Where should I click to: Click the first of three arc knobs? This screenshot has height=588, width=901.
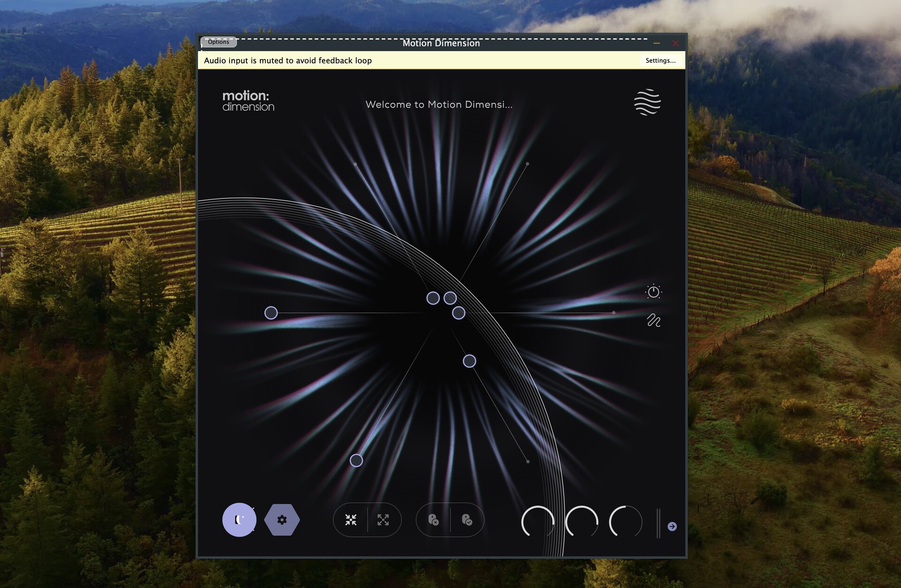pos(538,522)
